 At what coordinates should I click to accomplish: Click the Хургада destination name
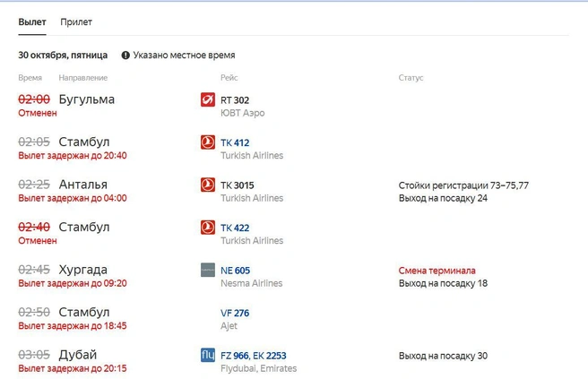82,270
